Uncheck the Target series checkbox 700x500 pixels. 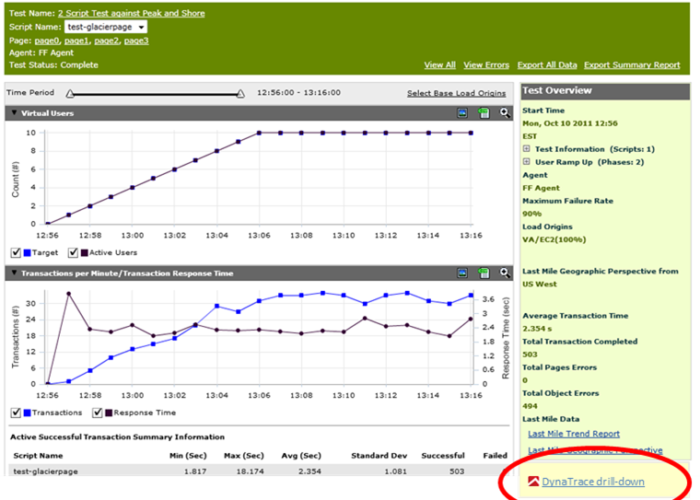[16, 253]
